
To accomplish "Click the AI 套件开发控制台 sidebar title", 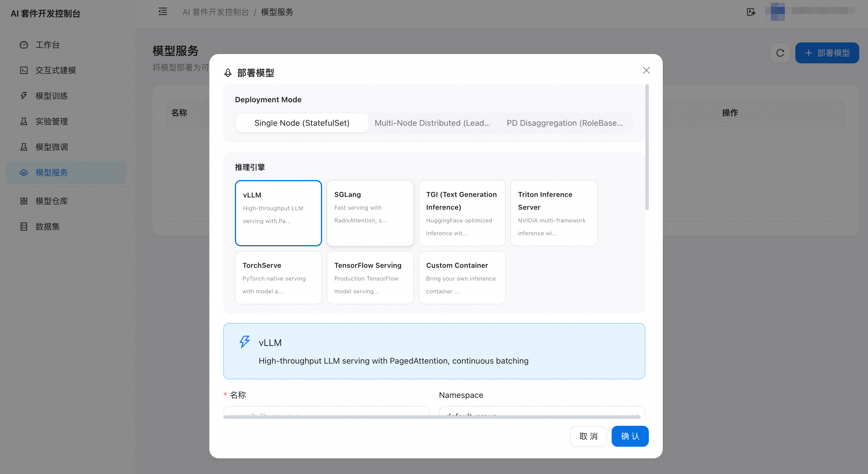I will point(45,13).
